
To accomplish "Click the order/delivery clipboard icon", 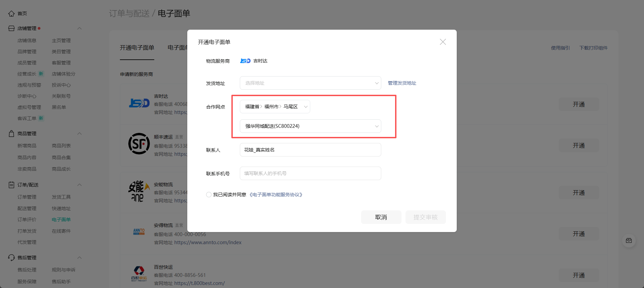I will (11, 185).
